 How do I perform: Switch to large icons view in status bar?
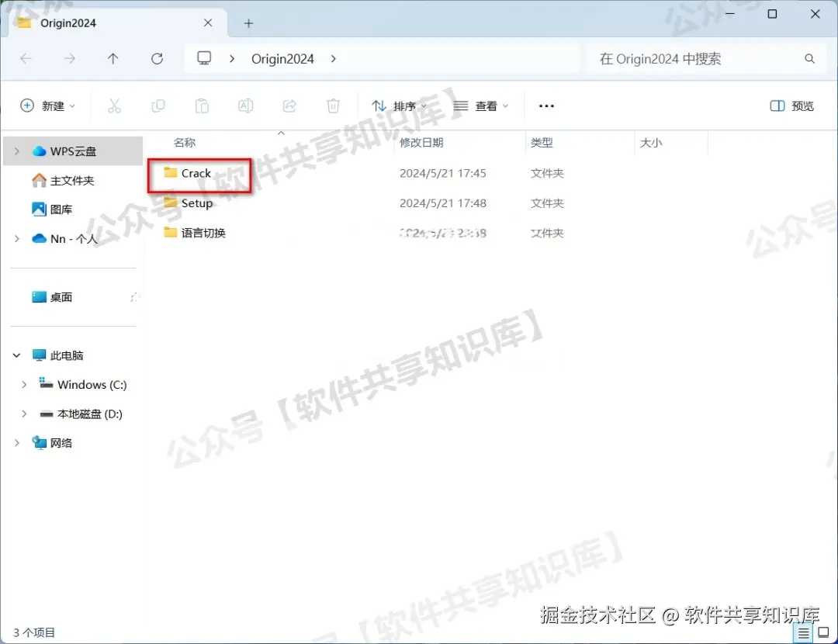tap(823, 633)
